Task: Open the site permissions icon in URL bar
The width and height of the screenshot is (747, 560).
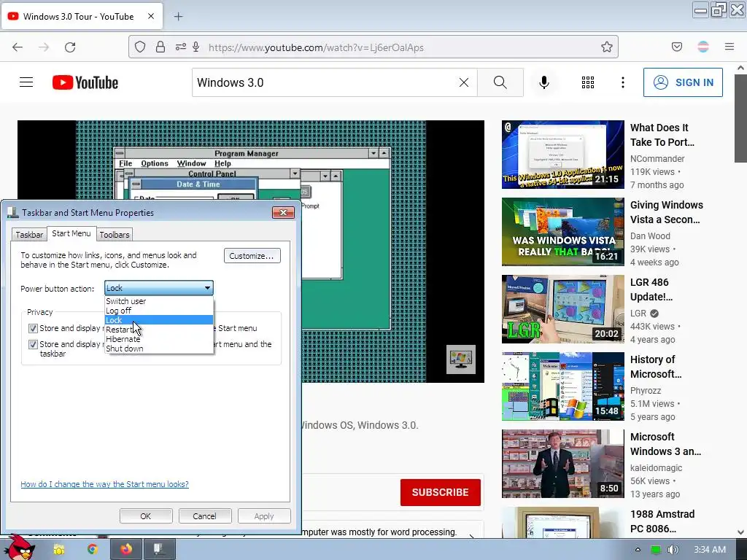Action: (x=181, y=47)
